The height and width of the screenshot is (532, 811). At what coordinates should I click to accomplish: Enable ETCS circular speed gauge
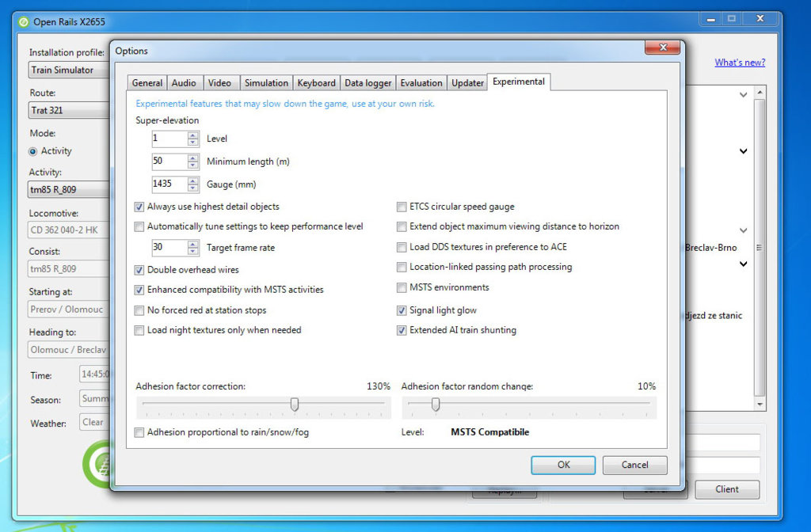(x=402, y=207)
